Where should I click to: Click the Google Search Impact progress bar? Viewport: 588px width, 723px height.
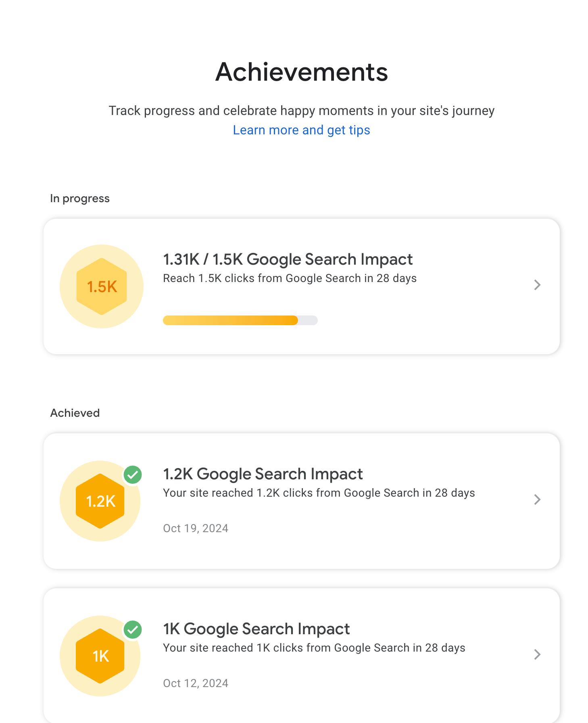coord(240,320)
